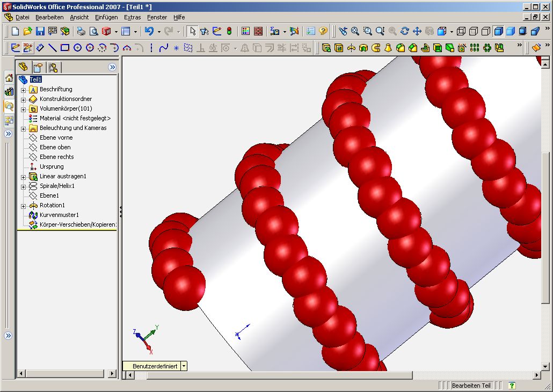Click the viewport horizontal scrollbar right arrow
Screen dimensions: 553x392
tap(537, 375)
